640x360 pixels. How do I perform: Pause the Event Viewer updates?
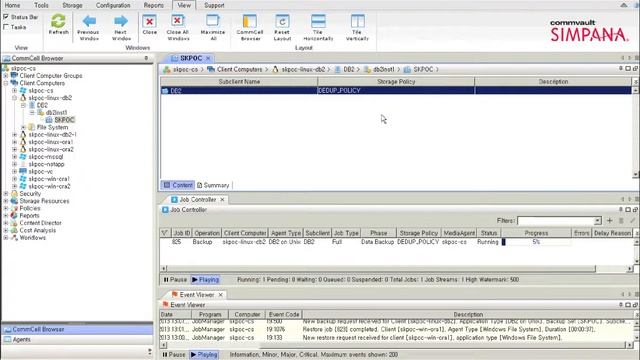point(174,355)
